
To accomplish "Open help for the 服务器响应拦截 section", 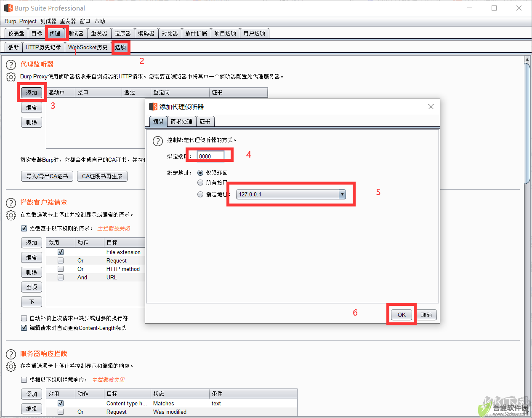I will (x=11, y=354).
